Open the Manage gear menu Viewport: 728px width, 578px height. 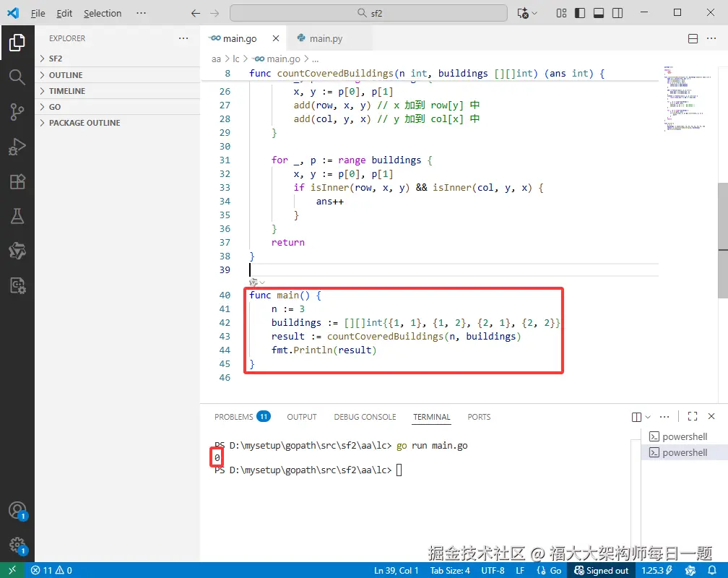point(17,545)
